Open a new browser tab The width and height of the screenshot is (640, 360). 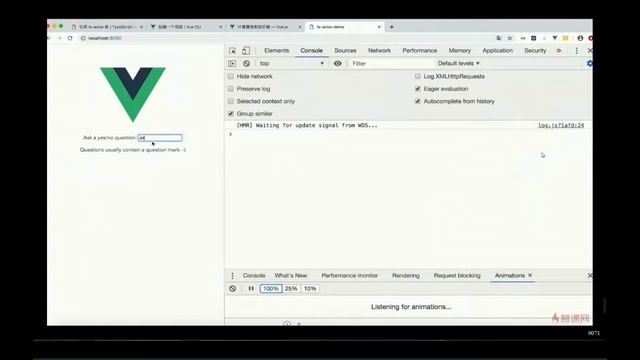click(x=392, y=27)
